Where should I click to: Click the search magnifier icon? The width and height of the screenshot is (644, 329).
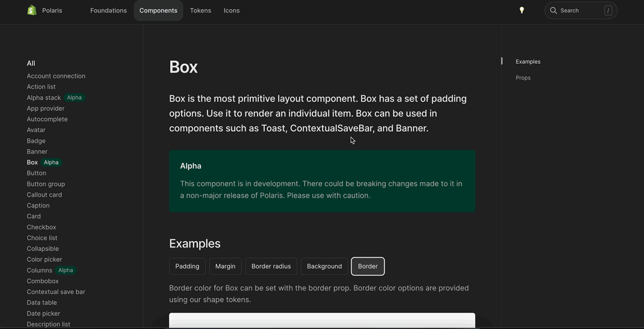553,10
